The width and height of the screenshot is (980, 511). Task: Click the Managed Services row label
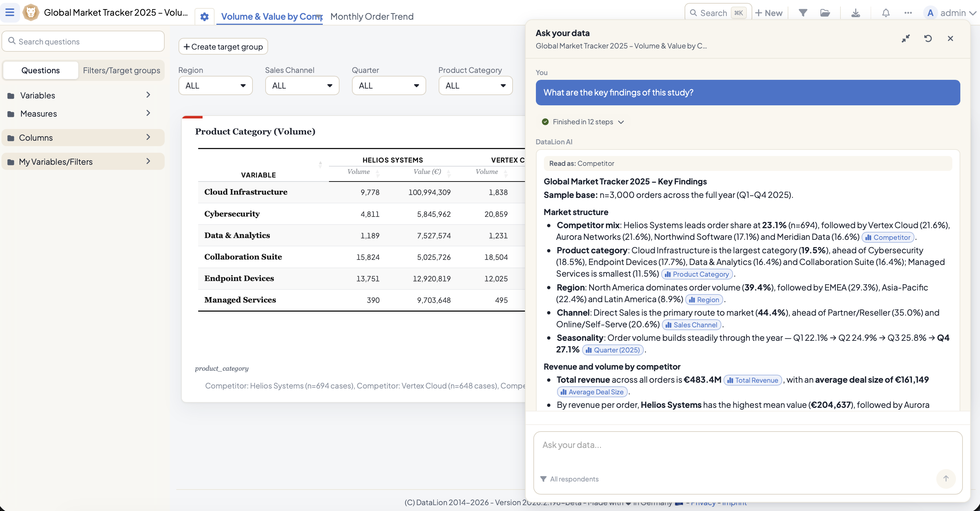coord(240,300)
